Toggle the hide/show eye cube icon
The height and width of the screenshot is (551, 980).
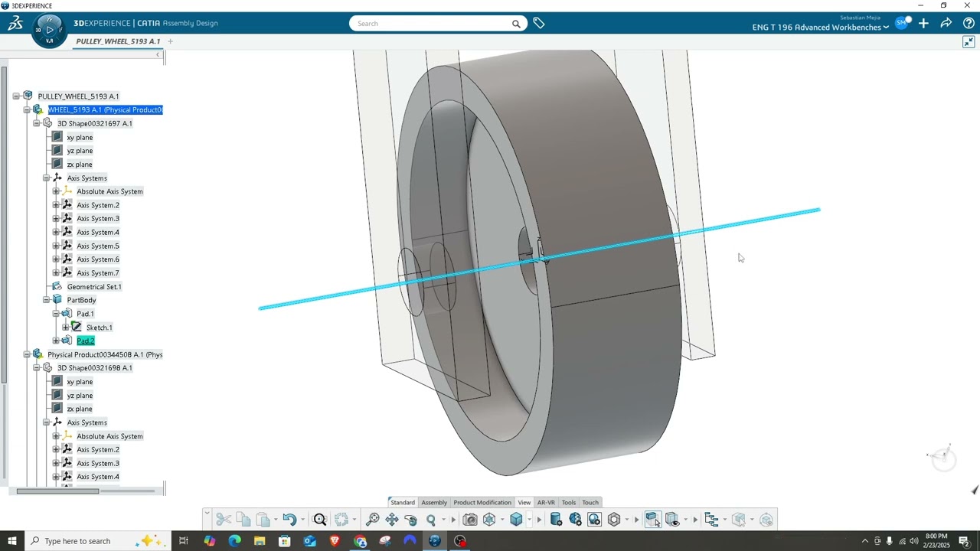tap(672, 520)
